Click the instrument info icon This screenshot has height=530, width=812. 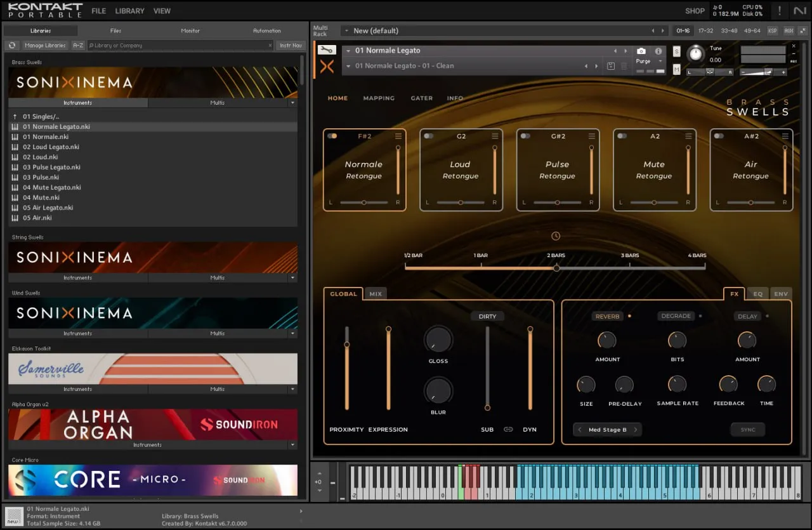[x=658, y=51]
